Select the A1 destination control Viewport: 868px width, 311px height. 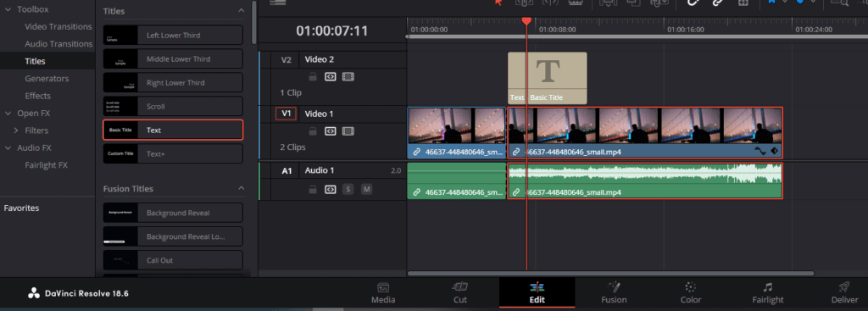click(x=287, y=171)
